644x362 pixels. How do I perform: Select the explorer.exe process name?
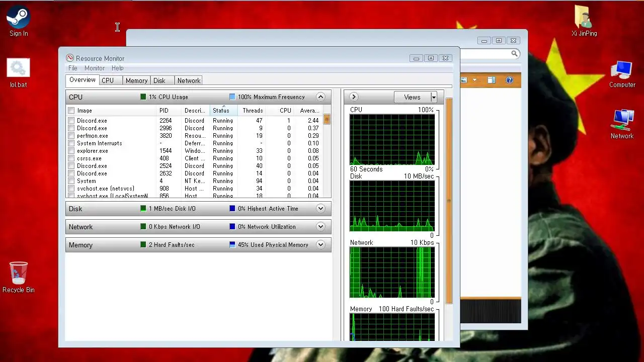93,151
